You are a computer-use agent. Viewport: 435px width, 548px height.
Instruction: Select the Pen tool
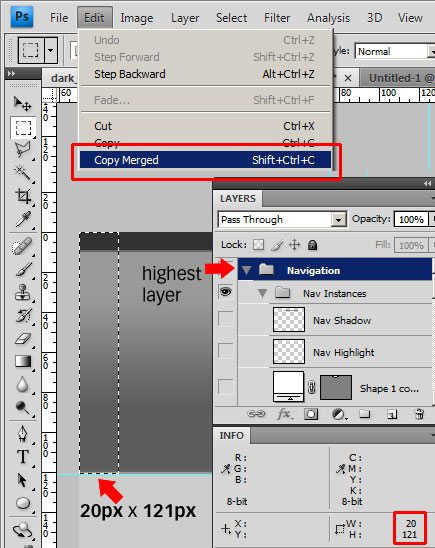(x=23, y=434)
